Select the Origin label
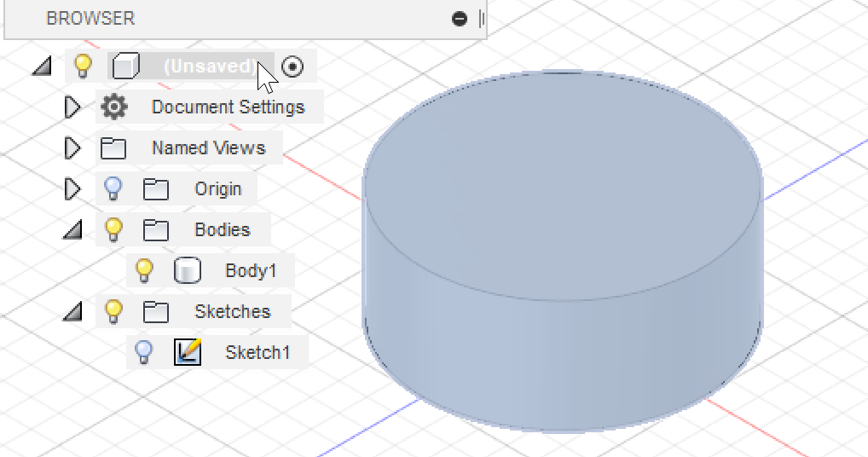Image resolution: width=868 pixels, height=457 pixels. click(218, 189)
